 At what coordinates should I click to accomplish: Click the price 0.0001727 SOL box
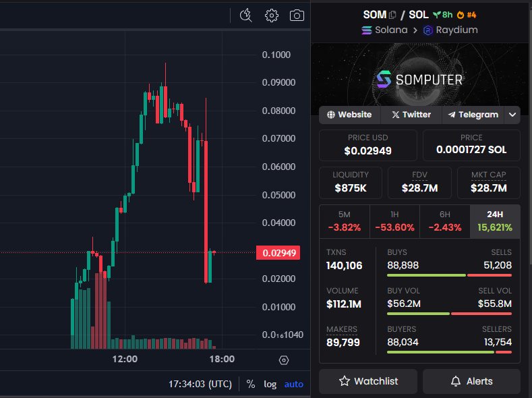[471, 145]
